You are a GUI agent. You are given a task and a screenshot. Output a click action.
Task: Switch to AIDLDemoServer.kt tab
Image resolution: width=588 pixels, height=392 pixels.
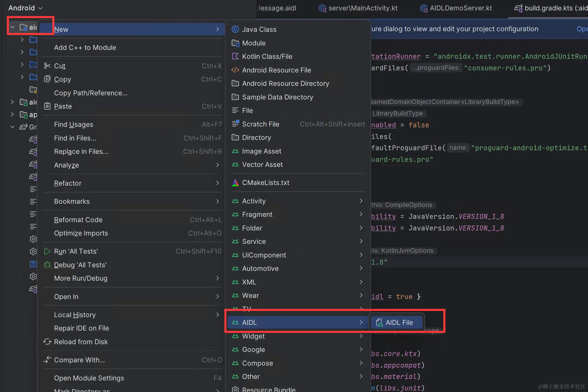click(456, 8)
